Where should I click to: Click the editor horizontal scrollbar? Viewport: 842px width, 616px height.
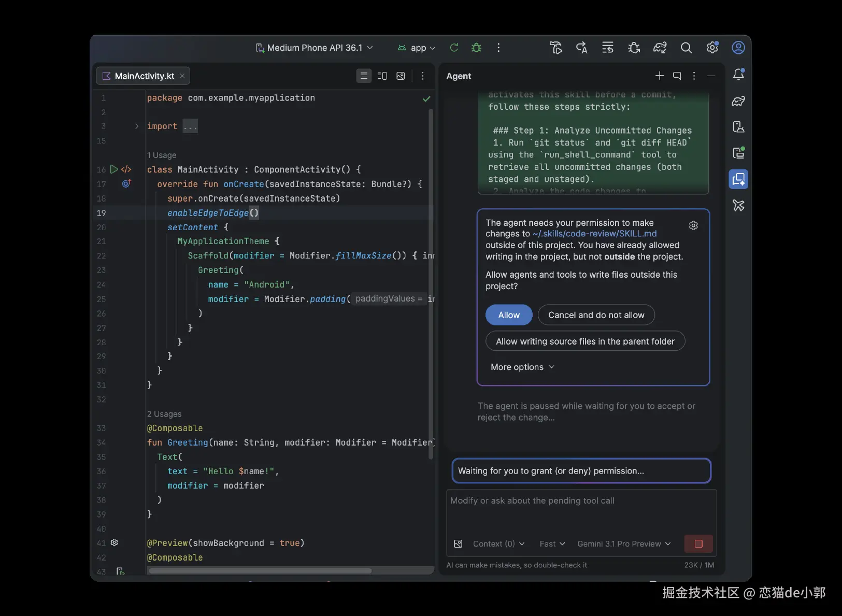[260, 571]
